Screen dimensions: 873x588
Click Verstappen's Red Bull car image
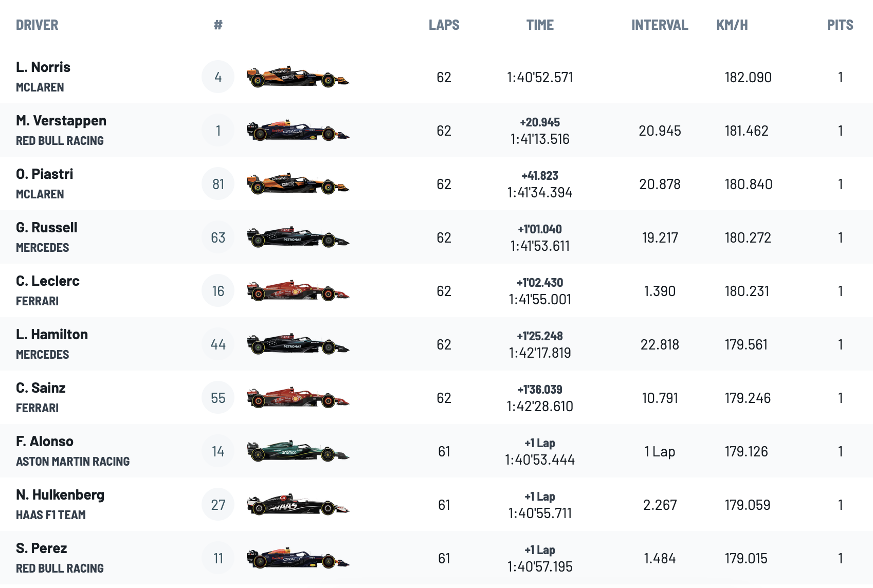(x=298, y=131)
